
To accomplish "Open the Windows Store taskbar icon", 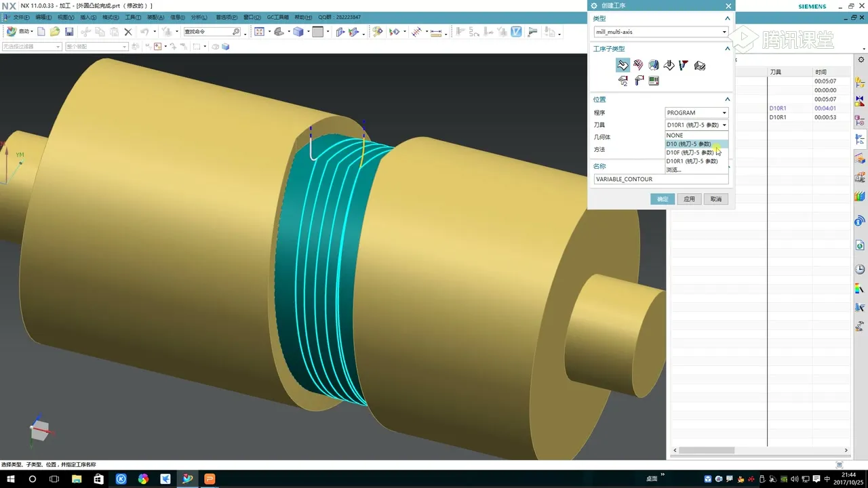I will 98,479.
